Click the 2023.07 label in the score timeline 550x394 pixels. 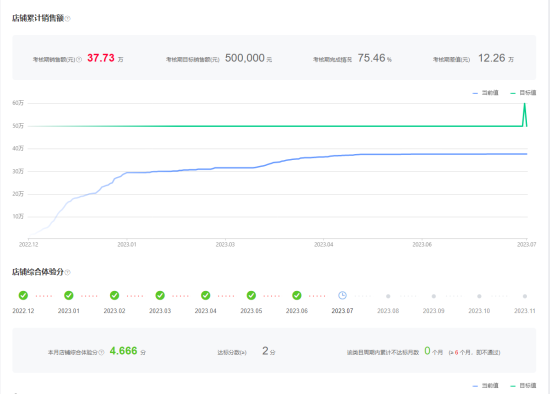(x=342, y=311)
